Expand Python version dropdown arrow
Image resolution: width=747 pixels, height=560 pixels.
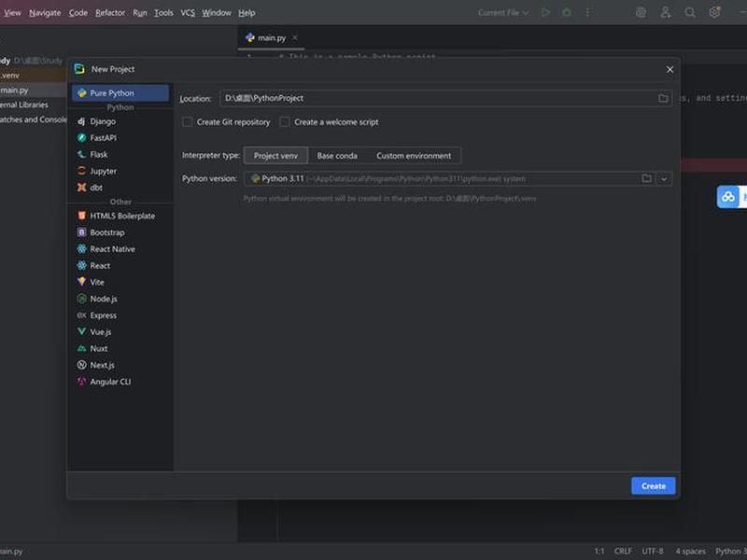pyautogui.click(x=664, y=179)
